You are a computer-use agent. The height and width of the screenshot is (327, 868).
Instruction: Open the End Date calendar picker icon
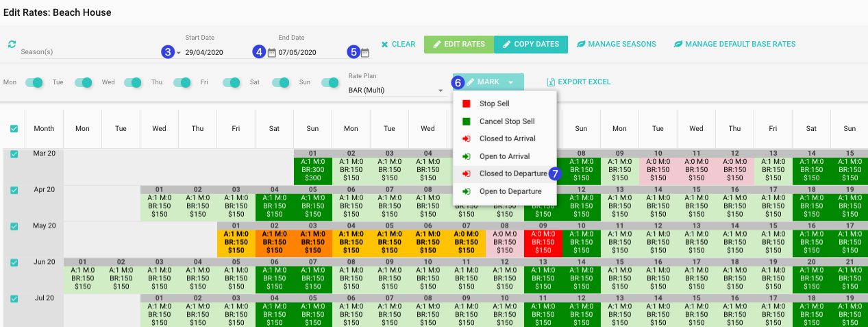click(x=365, y=53)
